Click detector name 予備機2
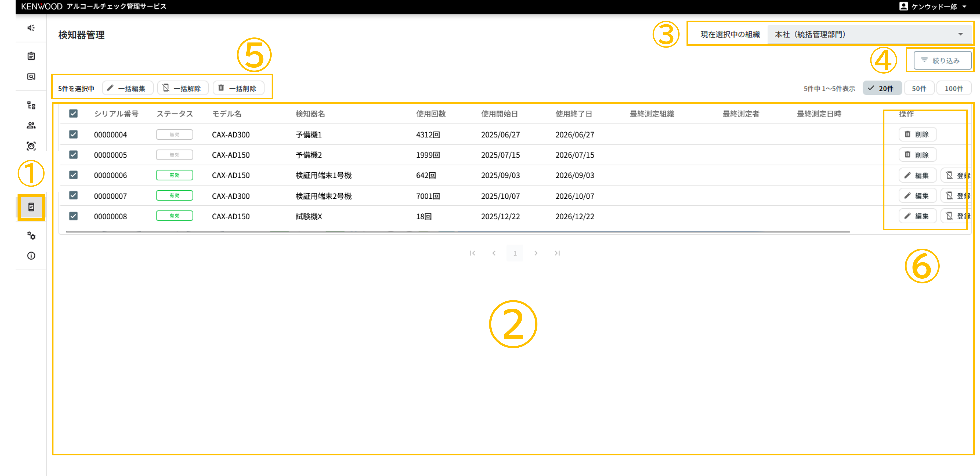Image resolution: width=980 pixels, height=476 pixels. click(309, 155)
